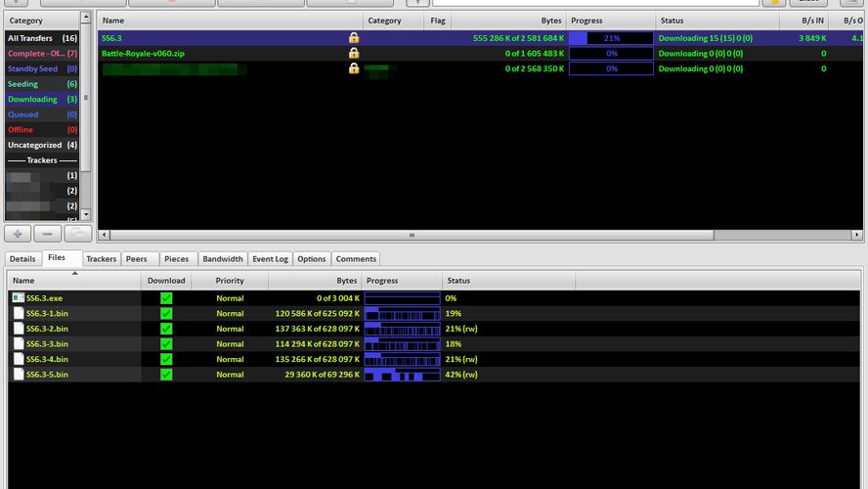Click the add category plus button
The image size is (868, 489).
(20, 234)
